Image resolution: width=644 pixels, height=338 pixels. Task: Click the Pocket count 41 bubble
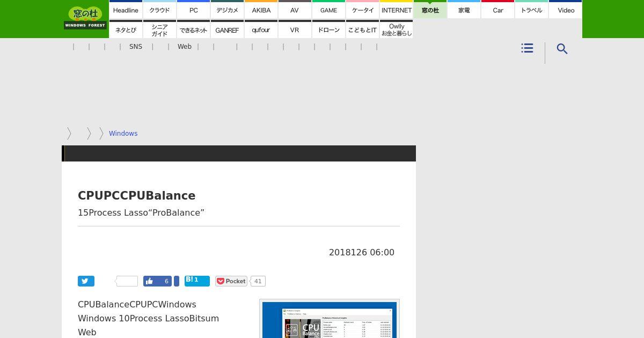tap(258, 281)
